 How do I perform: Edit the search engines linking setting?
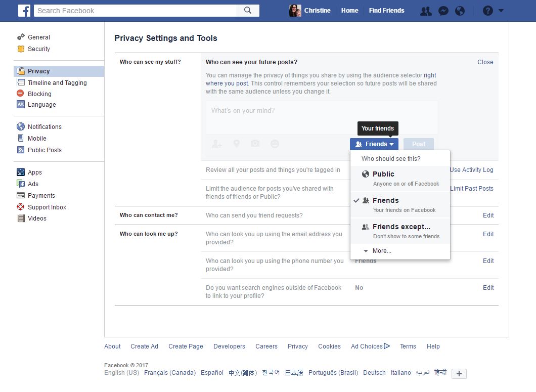pos(488,288)
